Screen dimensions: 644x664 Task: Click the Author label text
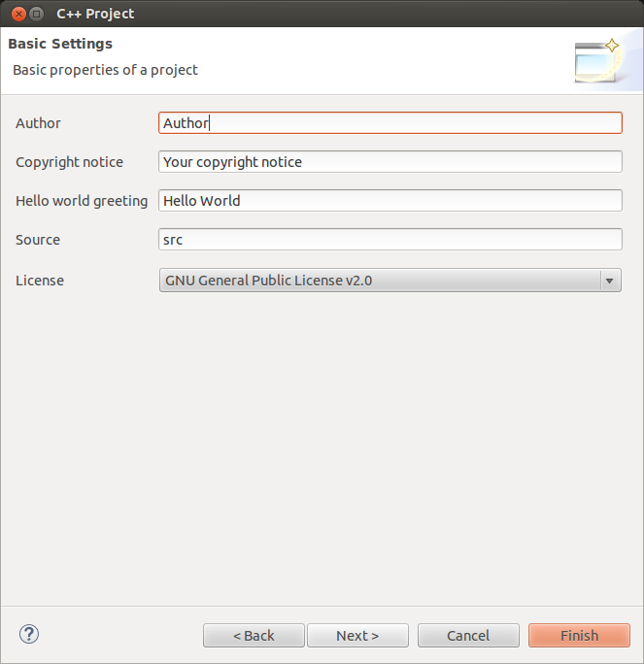tap(38, 123)
